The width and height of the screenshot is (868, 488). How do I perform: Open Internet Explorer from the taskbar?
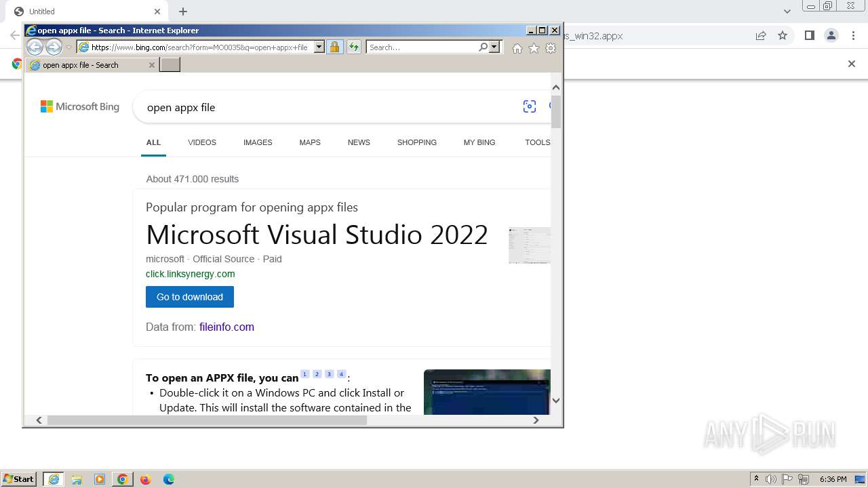coord(54,479)
